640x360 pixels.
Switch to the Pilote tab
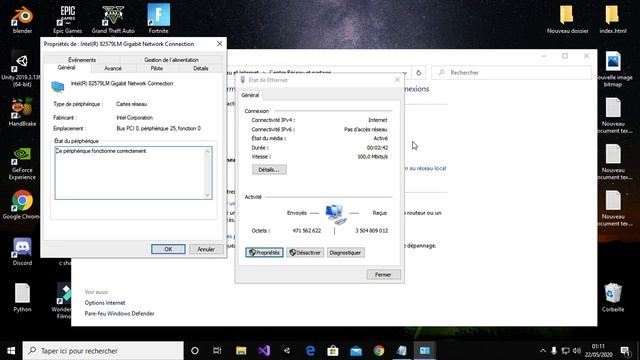[157, 69]
